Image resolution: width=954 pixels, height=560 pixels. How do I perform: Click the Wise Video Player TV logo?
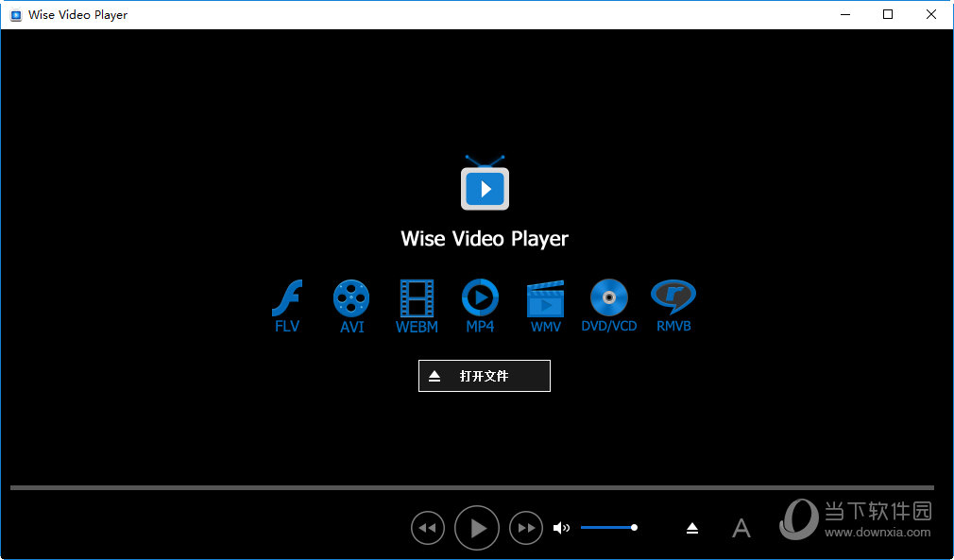click(x=485, y=183)
